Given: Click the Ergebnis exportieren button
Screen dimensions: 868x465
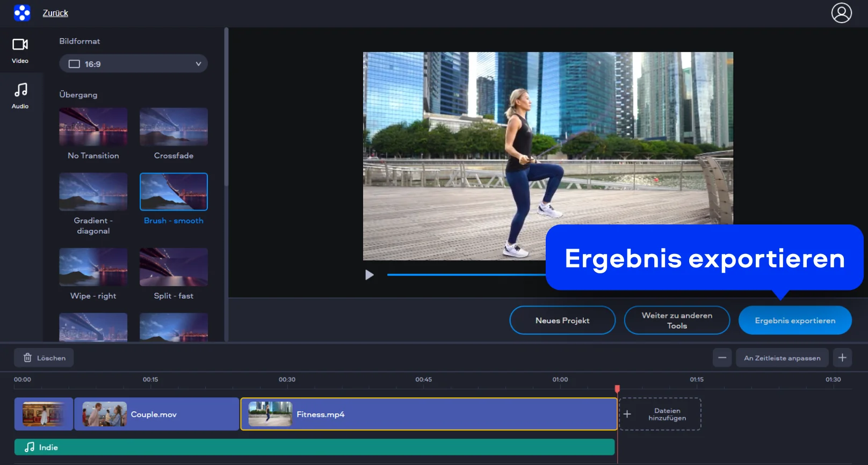Looking at the screenshot, I should click(794, 321).
